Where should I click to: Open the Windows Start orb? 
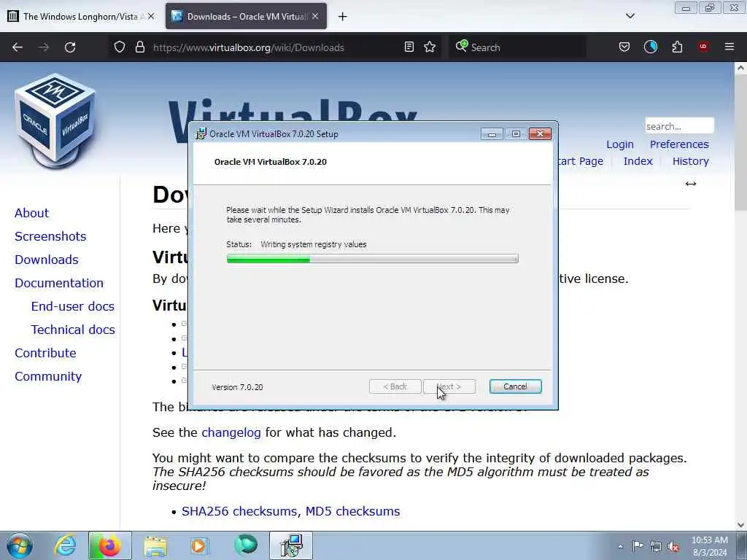pos(20,545)
